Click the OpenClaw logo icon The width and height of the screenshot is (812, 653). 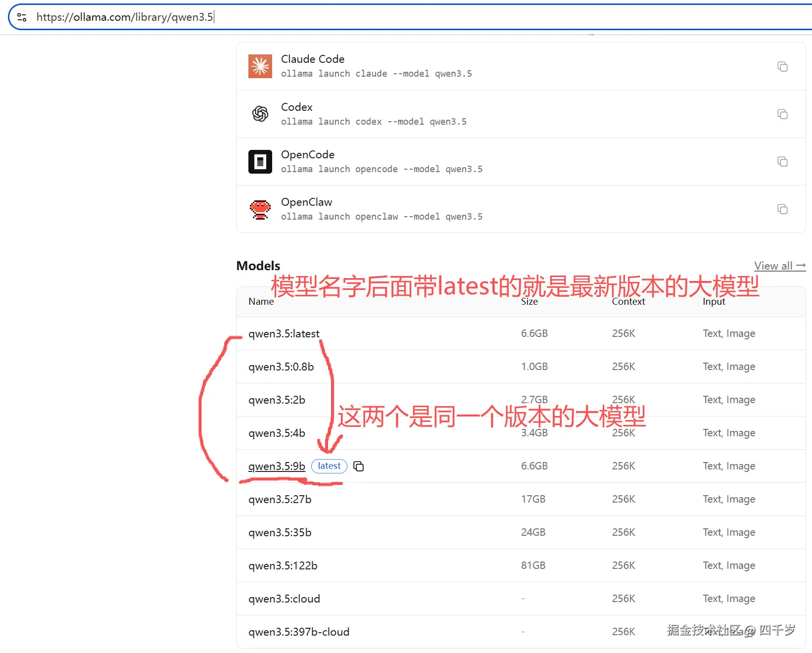click(260, 209)
